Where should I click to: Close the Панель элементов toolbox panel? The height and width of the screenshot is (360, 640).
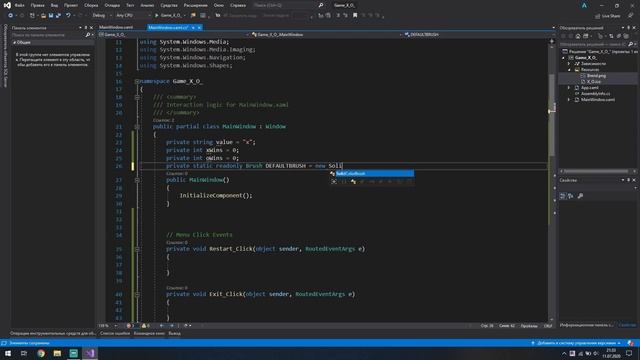[x=91, y=28]
